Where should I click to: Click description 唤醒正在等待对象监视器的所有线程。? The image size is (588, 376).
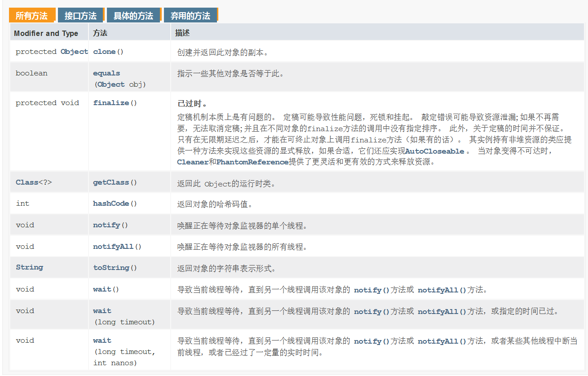(x=242, y=247)
